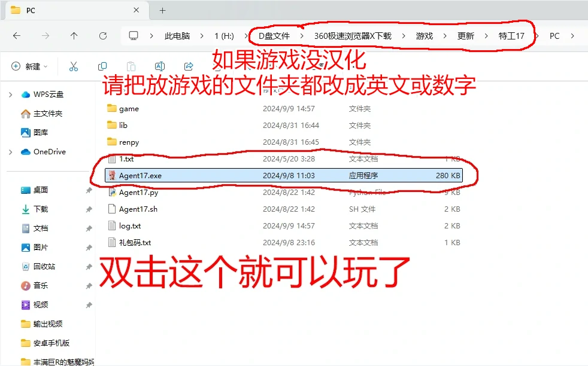Click the up-one-level arrow icon
The image size is (588, 366).
pos(74,35)
